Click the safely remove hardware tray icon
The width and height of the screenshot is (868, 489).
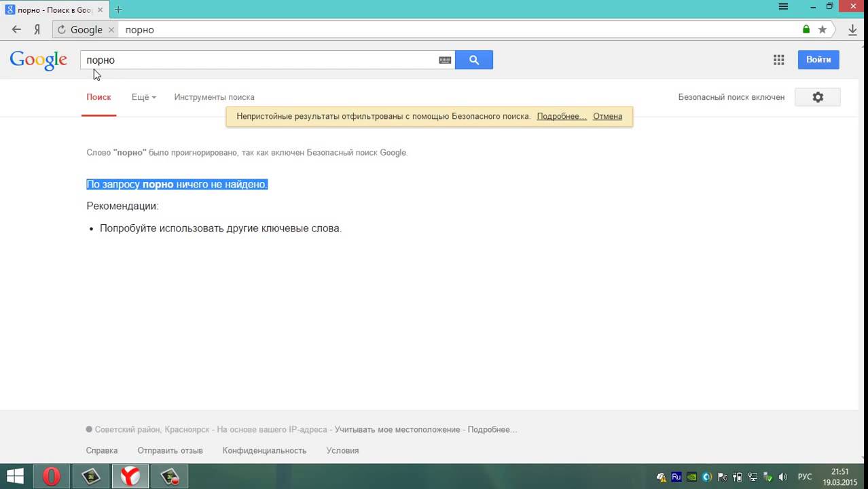click(x=767, y=477)
